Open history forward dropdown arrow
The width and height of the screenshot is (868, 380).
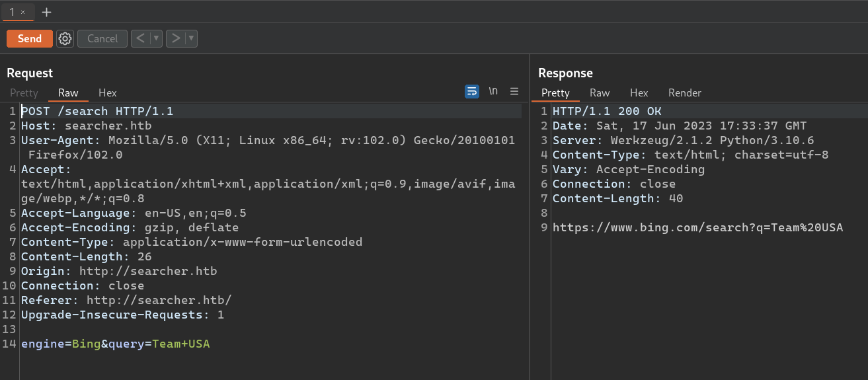192,38
